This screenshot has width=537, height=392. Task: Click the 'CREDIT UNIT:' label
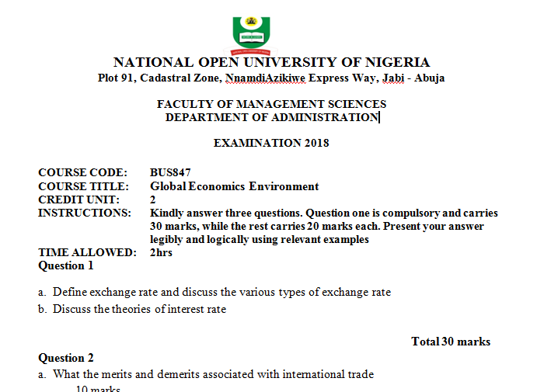point(78,199)
